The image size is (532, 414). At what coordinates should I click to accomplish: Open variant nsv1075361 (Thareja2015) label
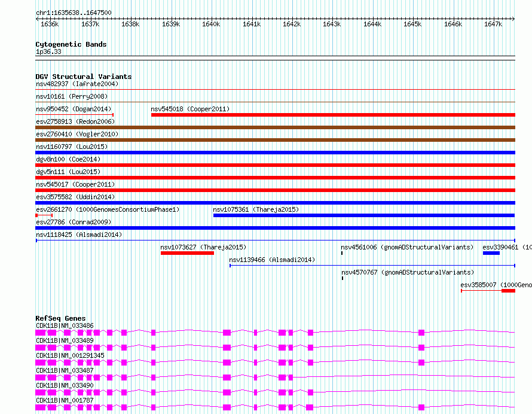pos(256,209)
